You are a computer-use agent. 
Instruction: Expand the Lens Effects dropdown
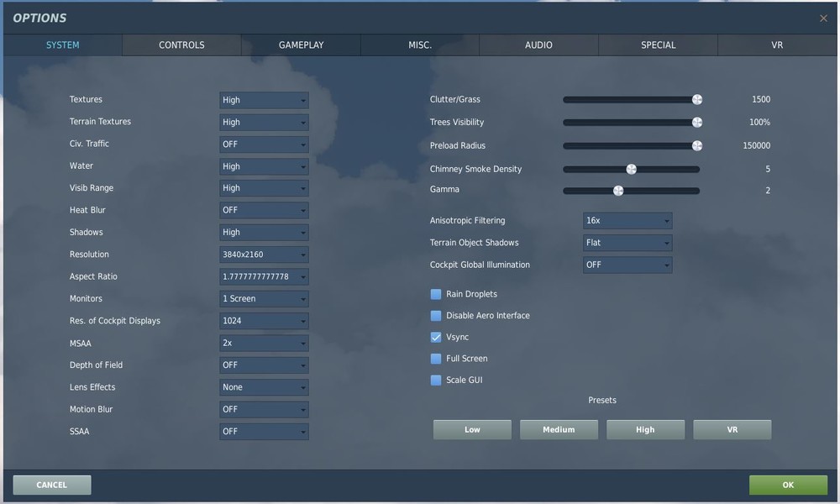pos(264,387)
